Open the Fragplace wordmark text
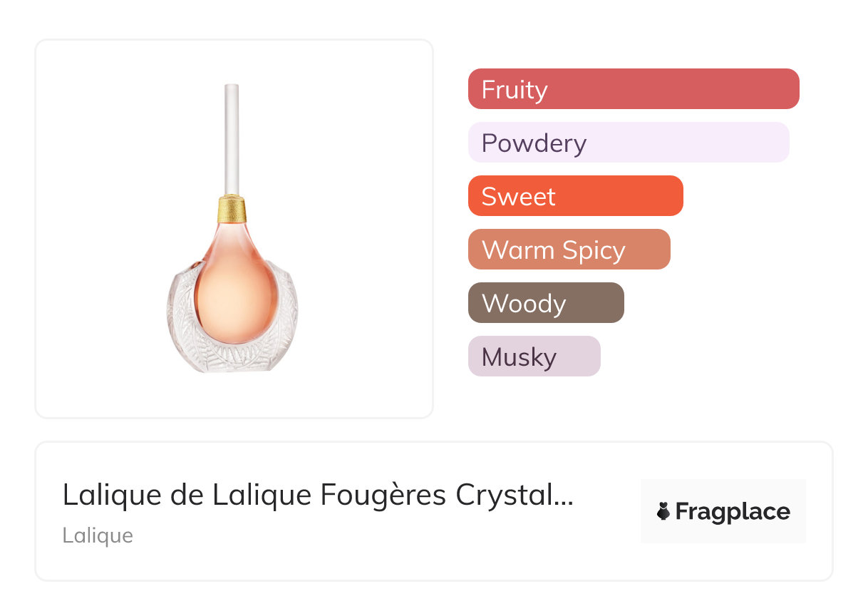The width and height of the screenshot is (868, 616). (x=733, y=511)
